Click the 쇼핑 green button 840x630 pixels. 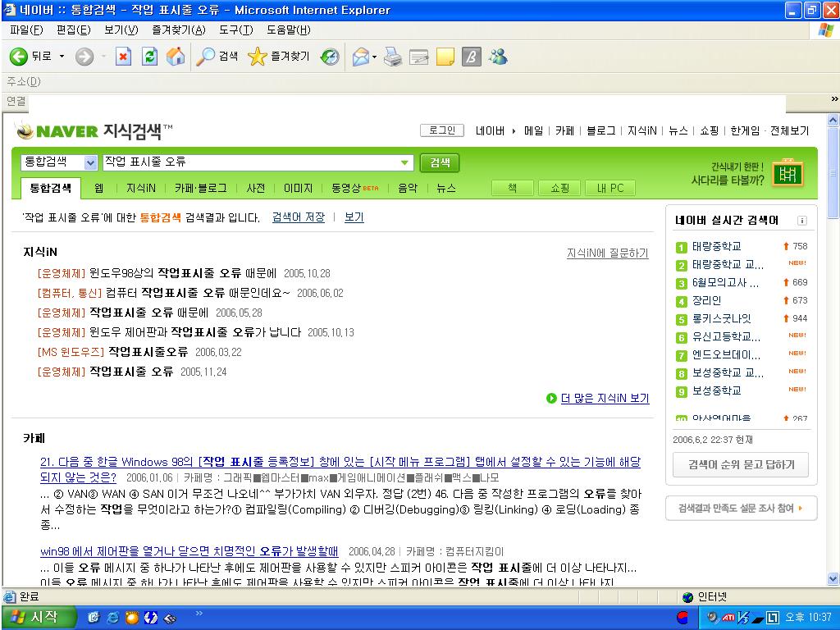tap(559, 188)
